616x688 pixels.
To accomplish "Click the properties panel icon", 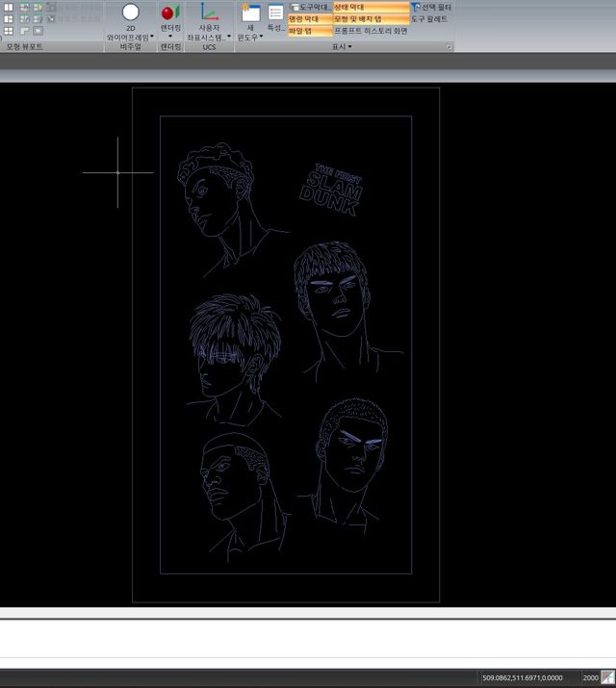I will click(x=276, y=13).
